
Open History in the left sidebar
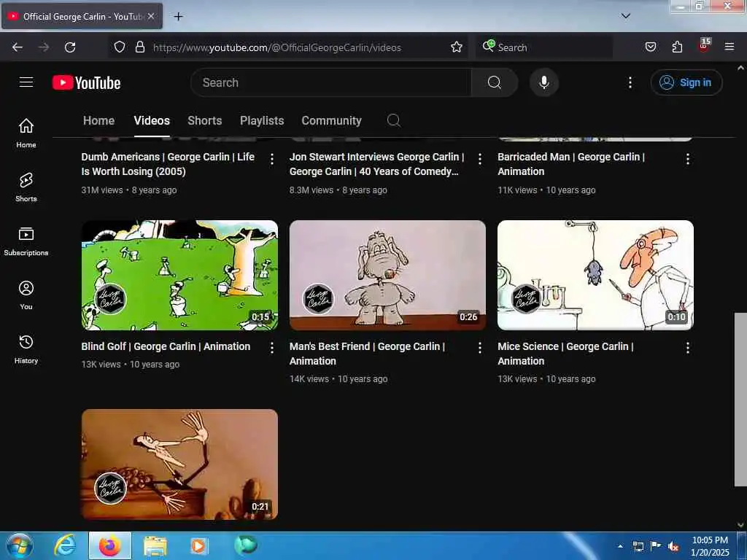click(26, 349)
